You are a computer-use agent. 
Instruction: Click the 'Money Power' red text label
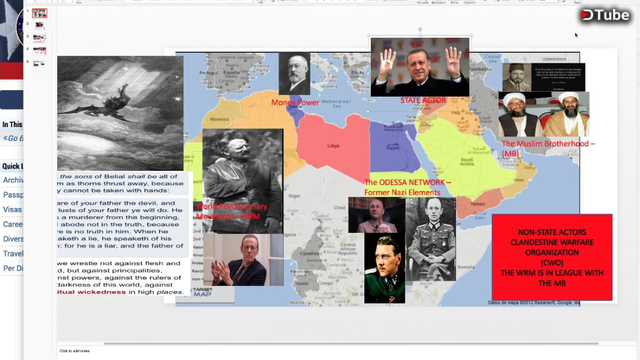pyautogui.click(x=295, y=102)
